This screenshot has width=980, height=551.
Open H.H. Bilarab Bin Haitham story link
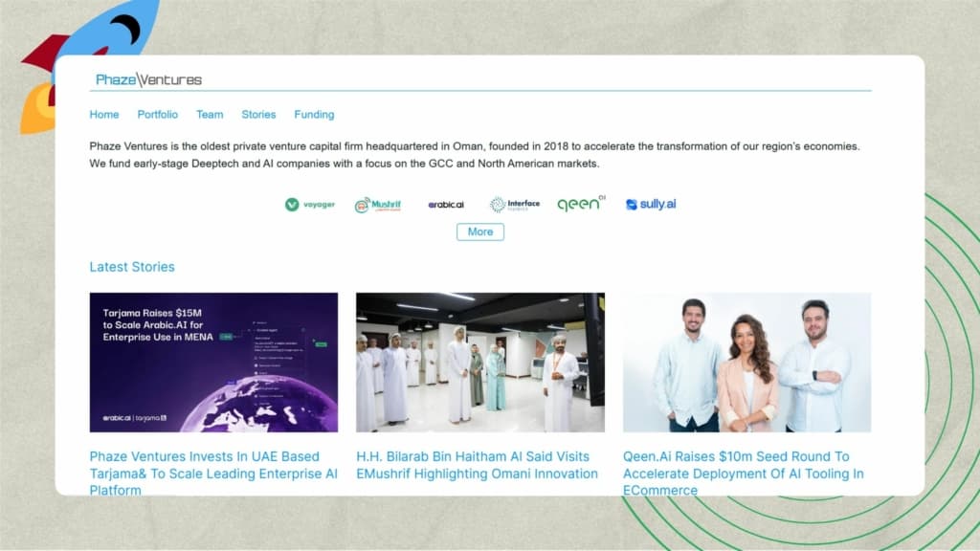click(477, 465)
